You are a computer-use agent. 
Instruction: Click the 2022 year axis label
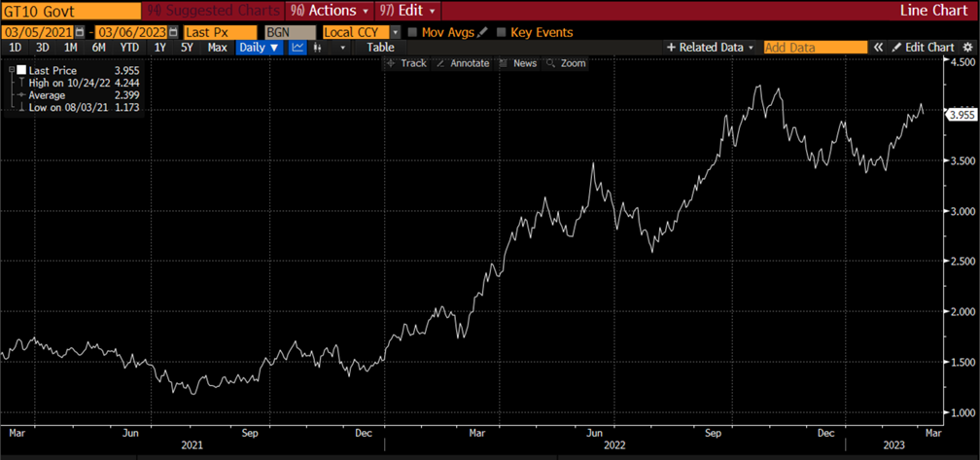click(x=614, y=445)
